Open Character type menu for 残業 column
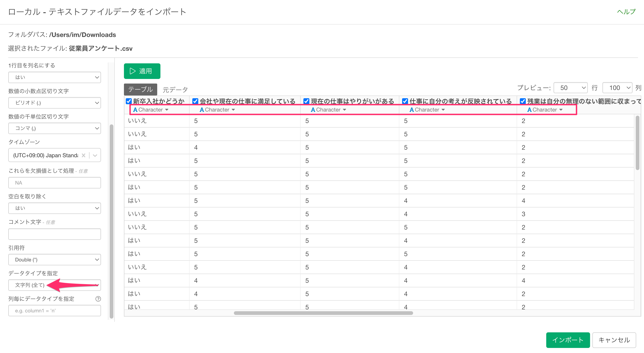 [561, 110]
